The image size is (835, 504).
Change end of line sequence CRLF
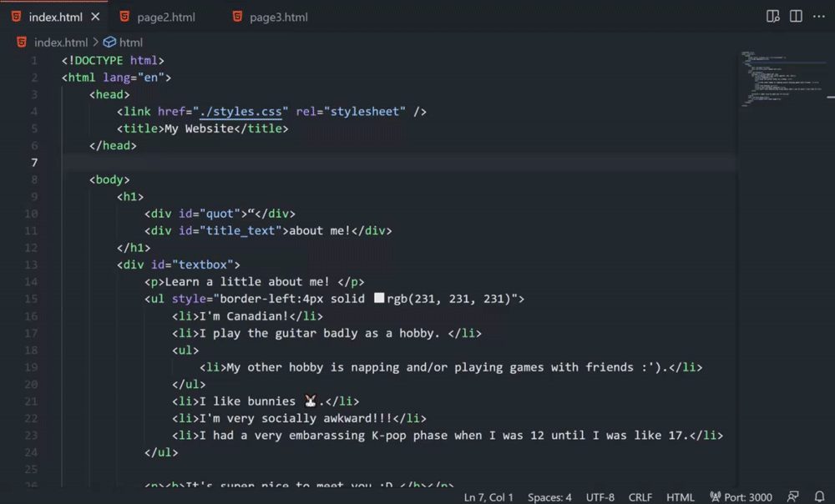click(x=640, y=497)
